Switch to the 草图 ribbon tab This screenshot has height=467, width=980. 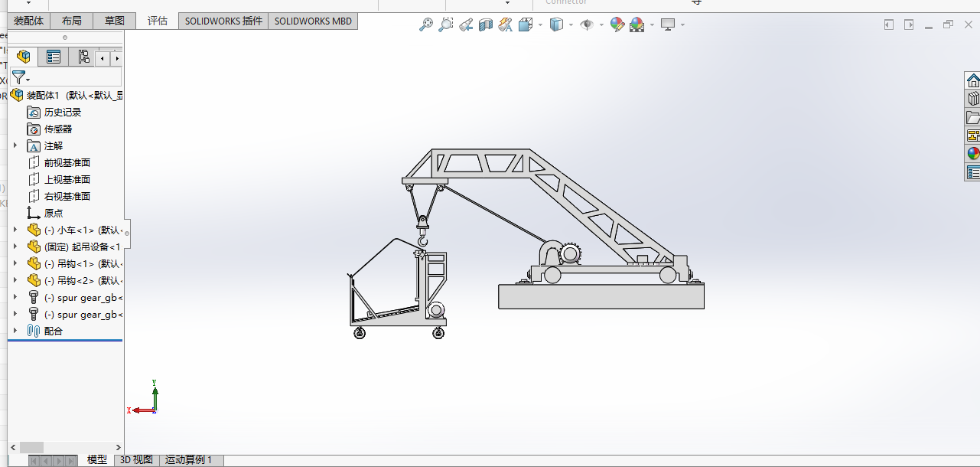[115, 21]
